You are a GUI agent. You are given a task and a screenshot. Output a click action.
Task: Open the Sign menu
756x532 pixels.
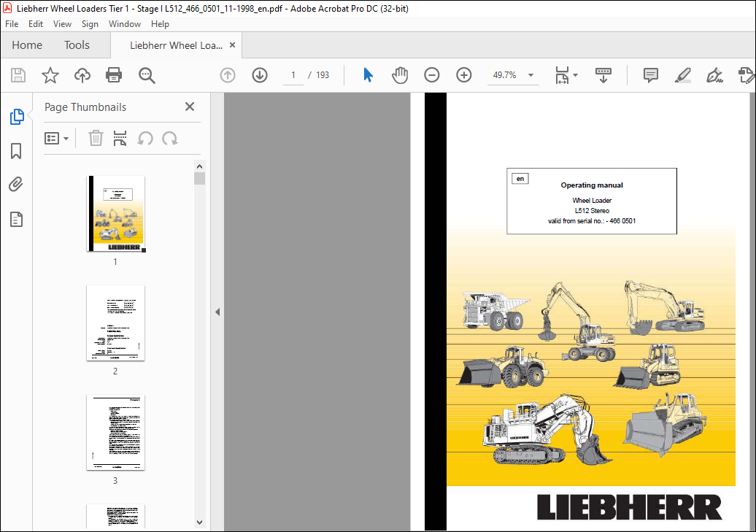[x=90, y=23]
